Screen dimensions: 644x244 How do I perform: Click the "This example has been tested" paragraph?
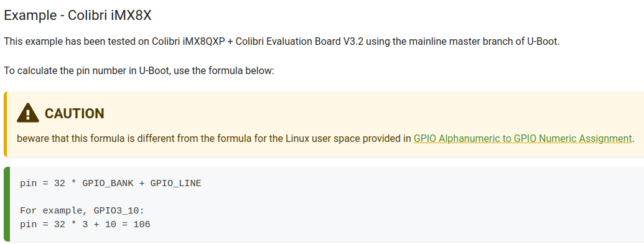click(282, 42)
